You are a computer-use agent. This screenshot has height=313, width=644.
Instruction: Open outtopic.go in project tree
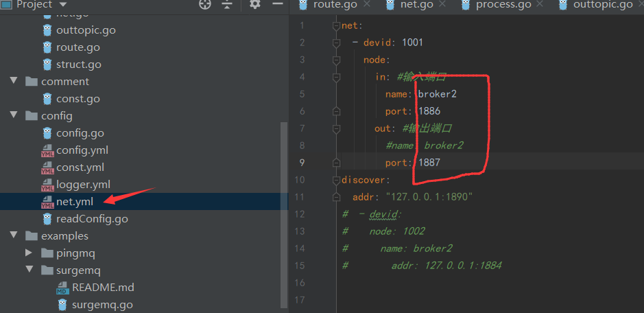click(x=86, y=30)
